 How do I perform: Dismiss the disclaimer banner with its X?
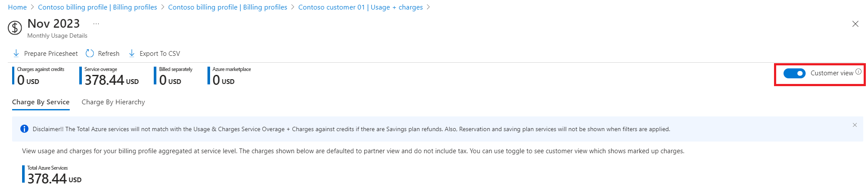[x=855, y=125]
